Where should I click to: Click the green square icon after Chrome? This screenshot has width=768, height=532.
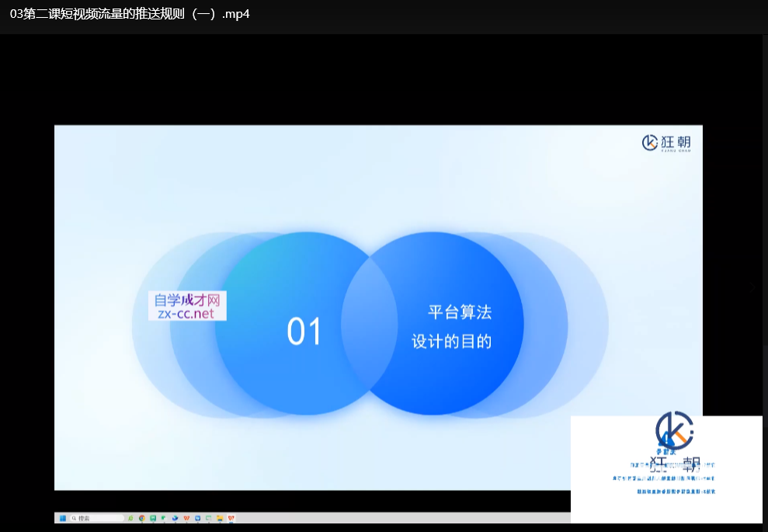coord(153,518)
